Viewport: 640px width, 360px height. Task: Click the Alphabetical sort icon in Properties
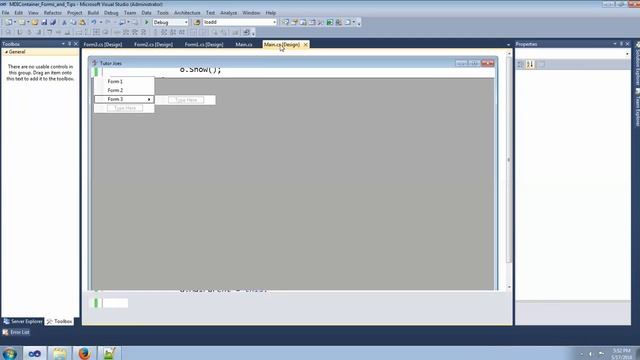click(530, 64)
